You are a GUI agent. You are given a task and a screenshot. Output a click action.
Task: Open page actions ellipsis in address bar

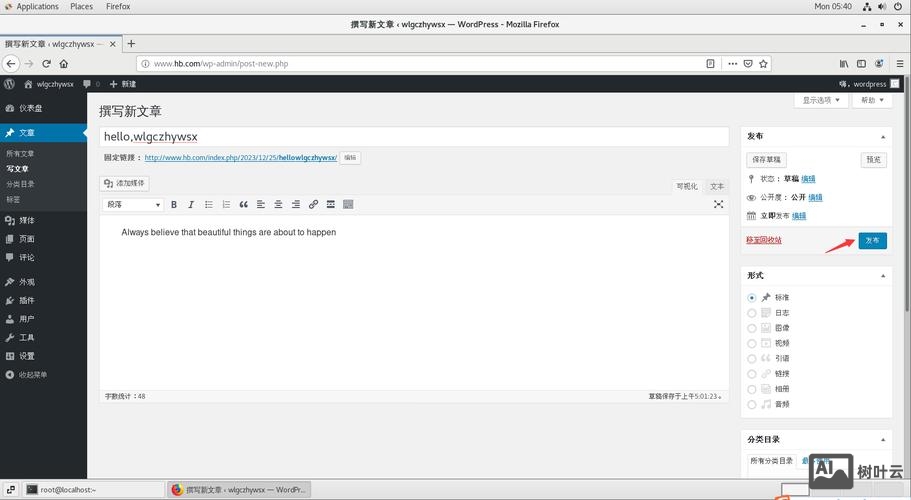pos(733,64)
